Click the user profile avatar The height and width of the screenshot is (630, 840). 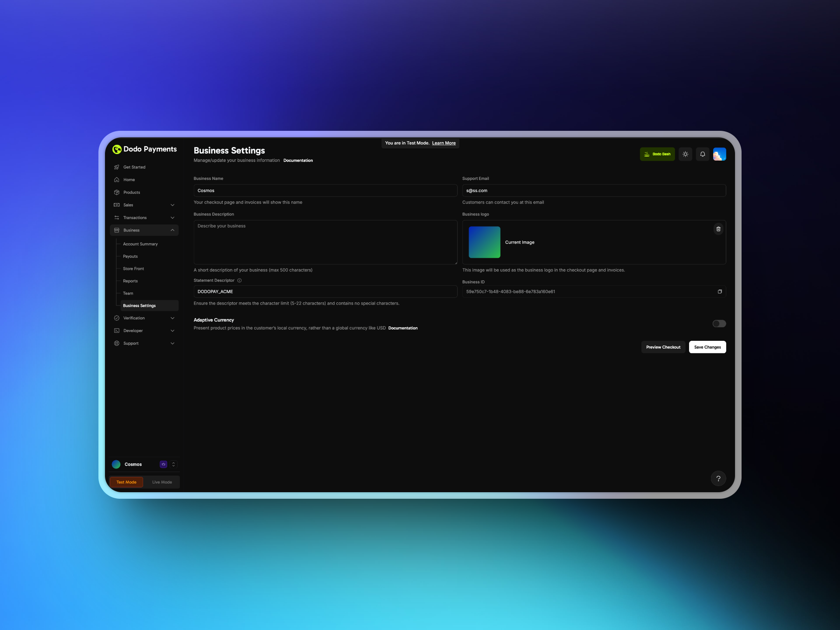coord(719,154)
